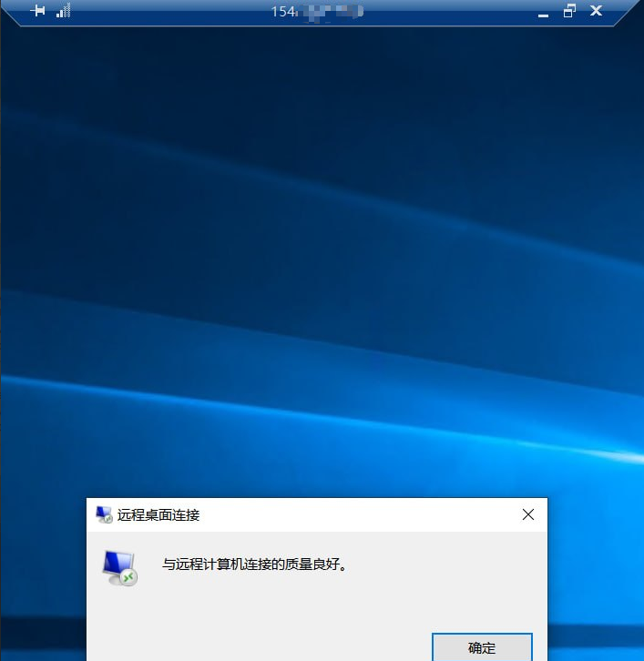The image size is (644, 661).
Task: Disconnect using connection bar X button
Action: [x=596, y=11]
